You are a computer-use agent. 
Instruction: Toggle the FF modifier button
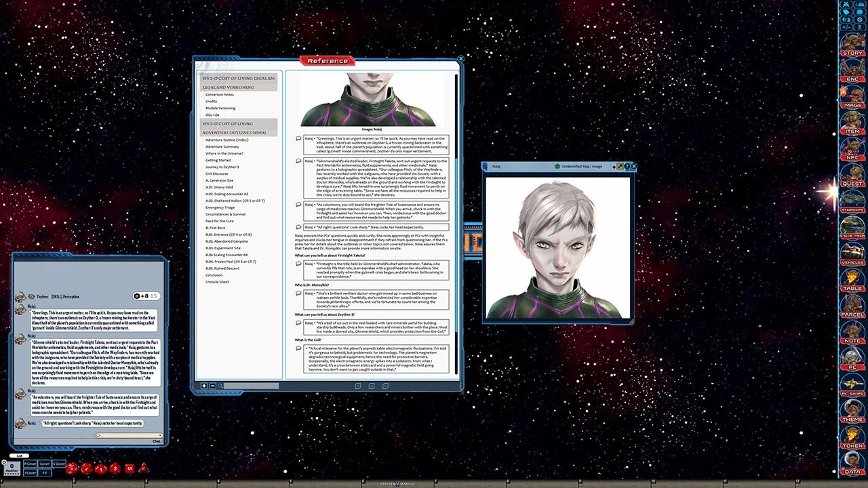point(45,472)
